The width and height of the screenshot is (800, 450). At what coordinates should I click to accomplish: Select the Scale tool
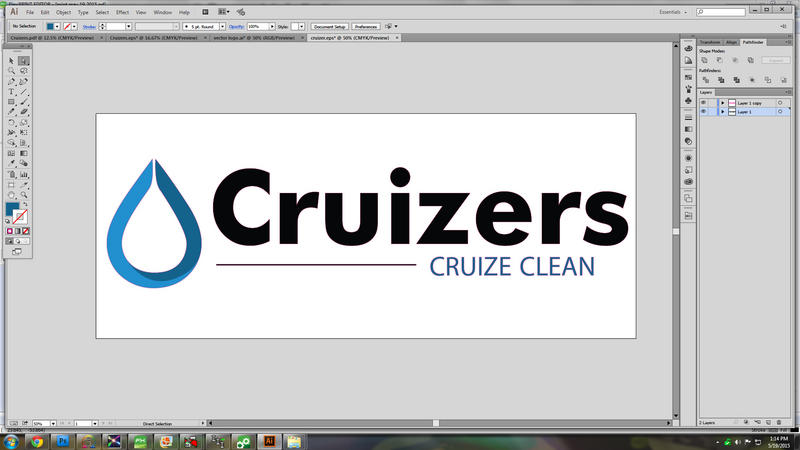point(23,122)
